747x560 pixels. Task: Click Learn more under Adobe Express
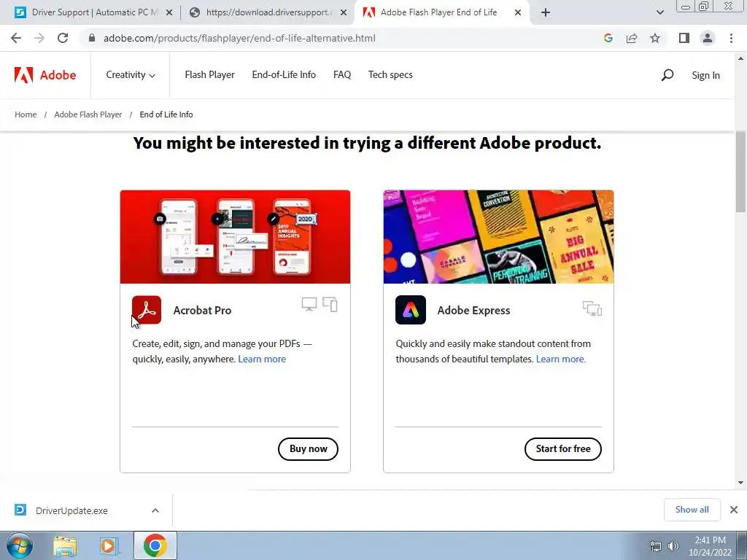pos(561,359)
